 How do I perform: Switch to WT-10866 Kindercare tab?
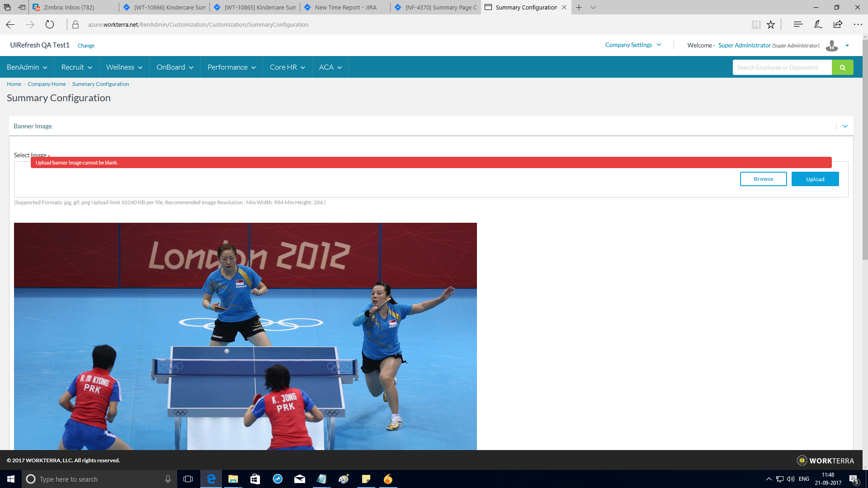pyautogui.click(x=165, y=7)
